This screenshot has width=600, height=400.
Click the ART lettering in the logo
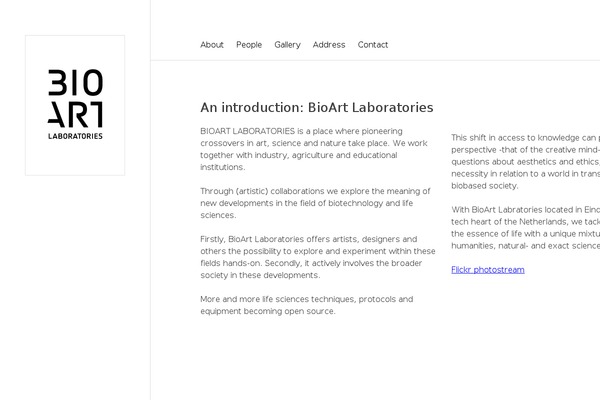(75, 114)
